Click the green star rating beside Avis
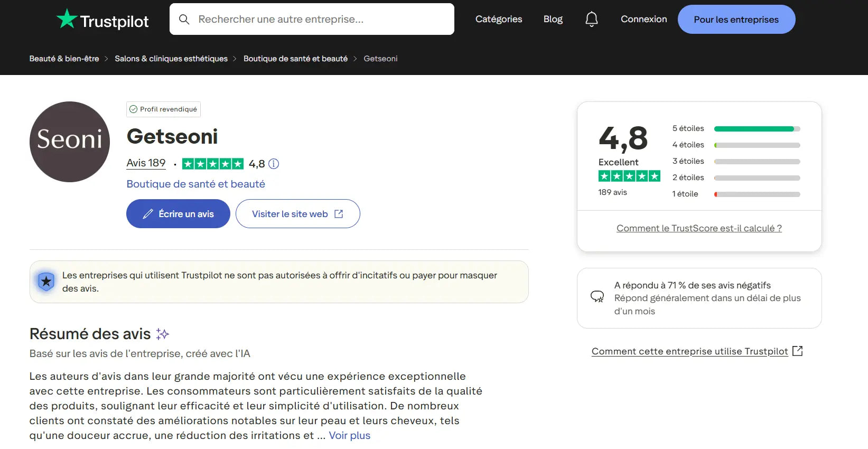Screen dimensions: 868x449 (213, 164)
